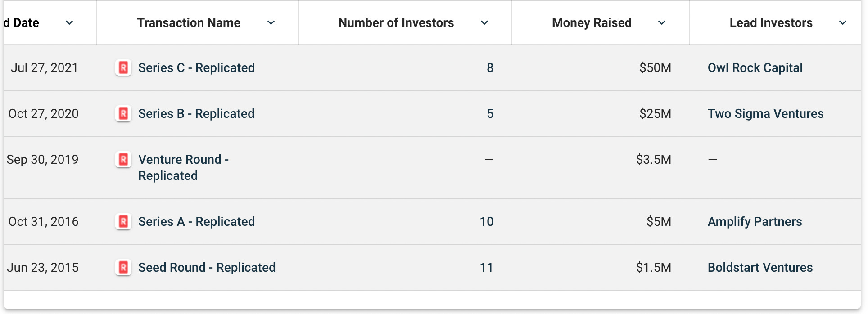Open the Number of Investors column chevron
The height and width of the screenshot is (314, 868).
coord(484,23)
